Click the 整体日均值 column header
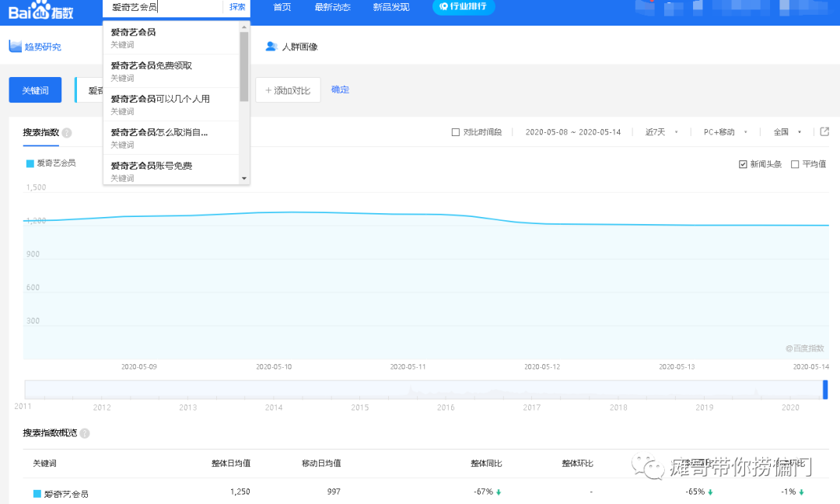The width and height of the screenshot is (840, 504). [x=231, y=464]
